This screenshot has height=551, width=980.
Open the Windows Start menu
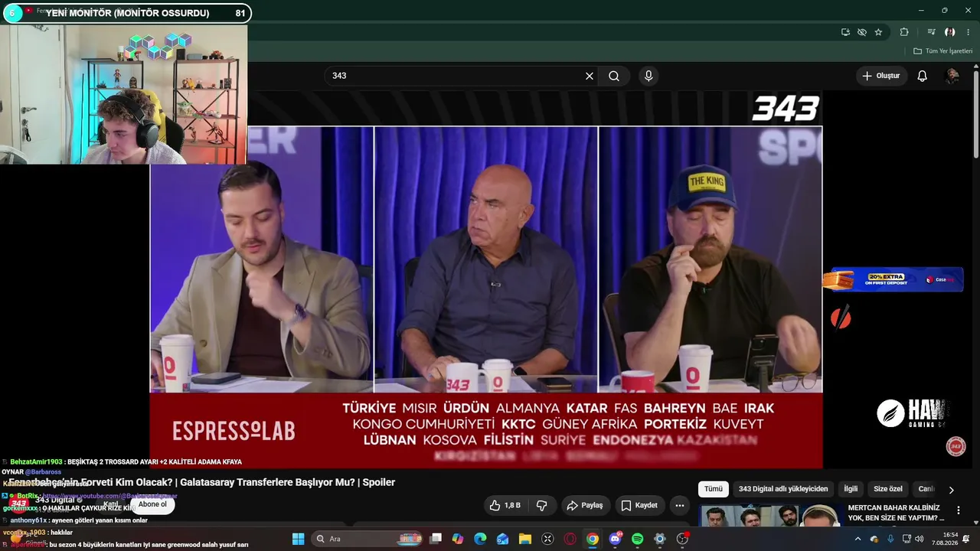click(x=299, y=539)
